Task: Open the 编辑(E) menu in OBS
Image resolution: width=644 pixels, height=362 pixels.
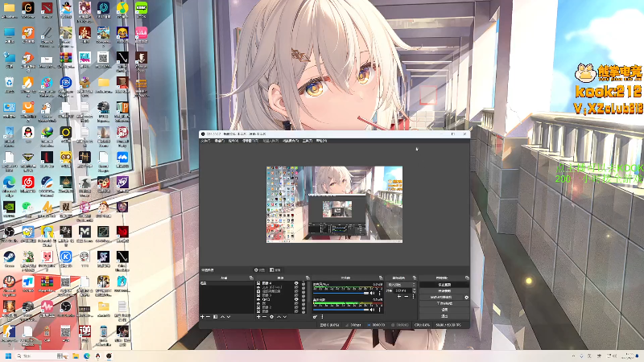Action: point(219,141)
